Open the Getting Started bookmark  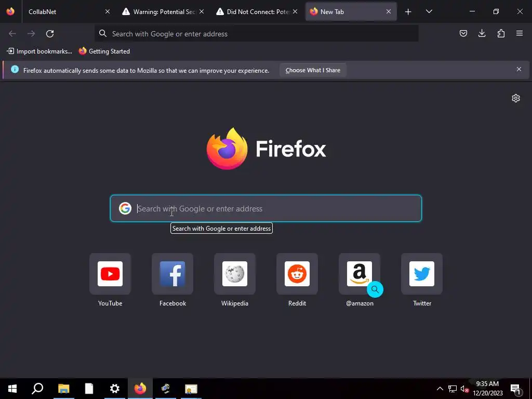coord(104,51)
